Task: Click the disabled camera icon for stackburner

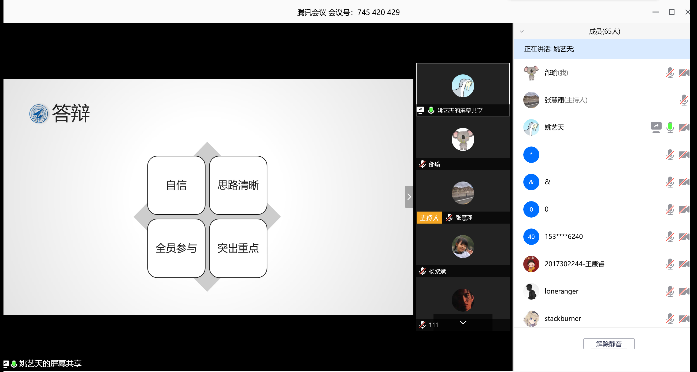Action: (684, 319)
